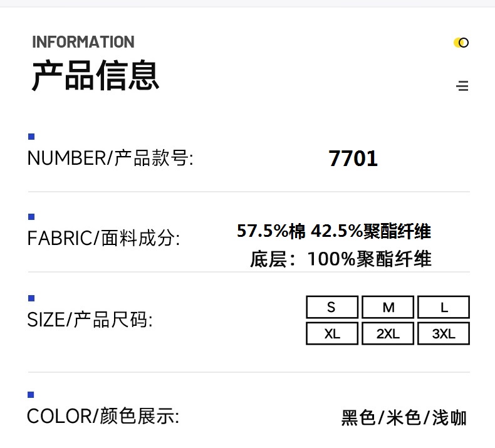Click the 57.5%棉 42.5%聚酯纤维 fabric text

click(x=334, y=231)
